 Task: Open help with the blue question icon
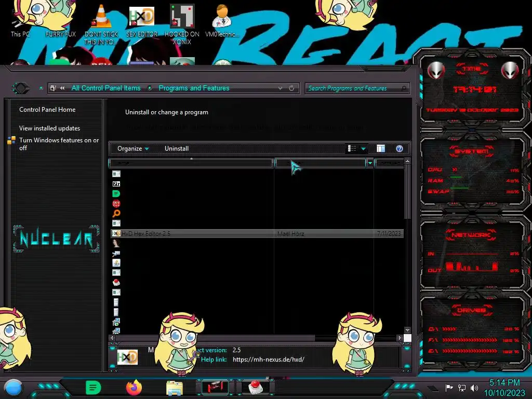[x=400, y=149]
